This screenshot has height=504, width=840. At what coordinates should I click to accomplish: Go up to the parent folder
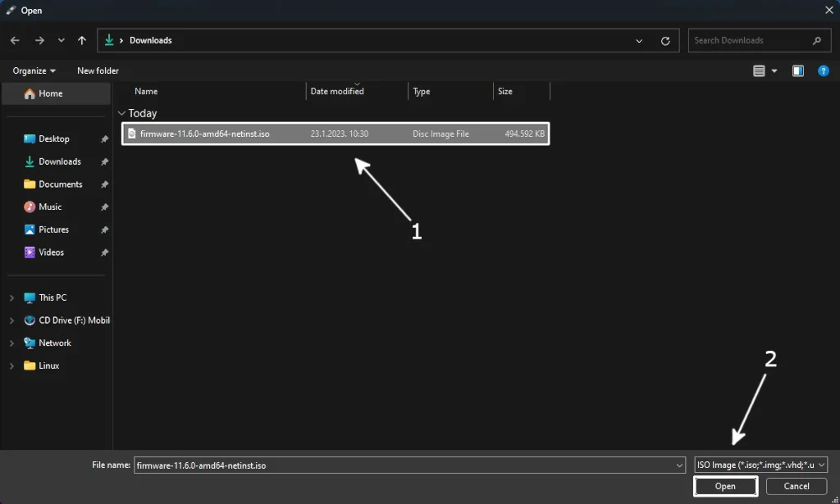[81, 39]
